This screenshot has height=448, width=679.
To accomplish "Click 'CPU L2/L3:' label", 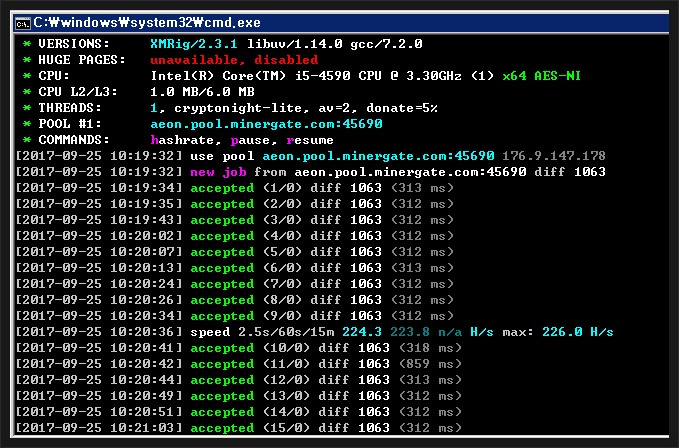I will pyautogui.click(x=78, y=92).
